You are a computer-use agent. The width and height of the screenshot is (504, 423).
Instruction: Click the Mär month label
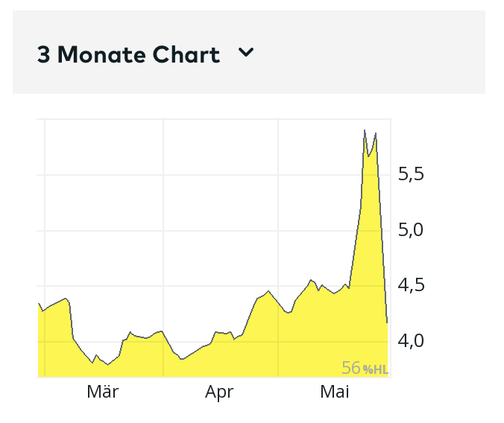tap(103, 392)
